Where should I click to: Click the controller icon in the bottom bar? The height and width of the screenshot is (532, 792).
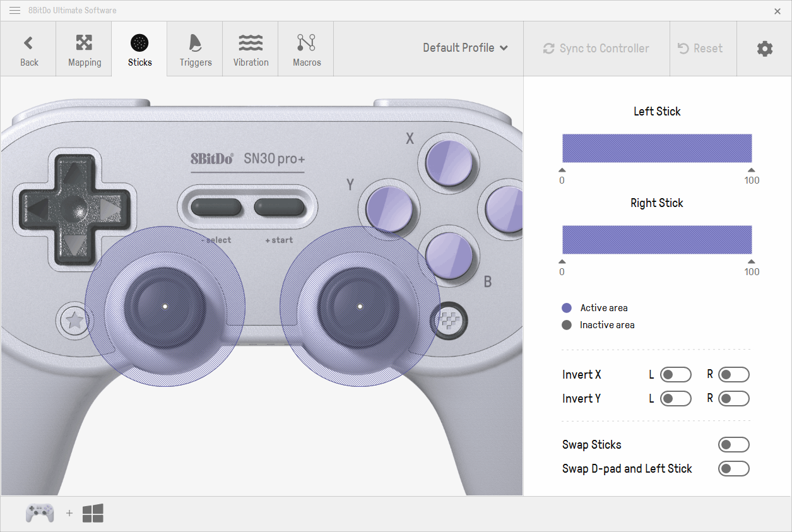(39, 513)
